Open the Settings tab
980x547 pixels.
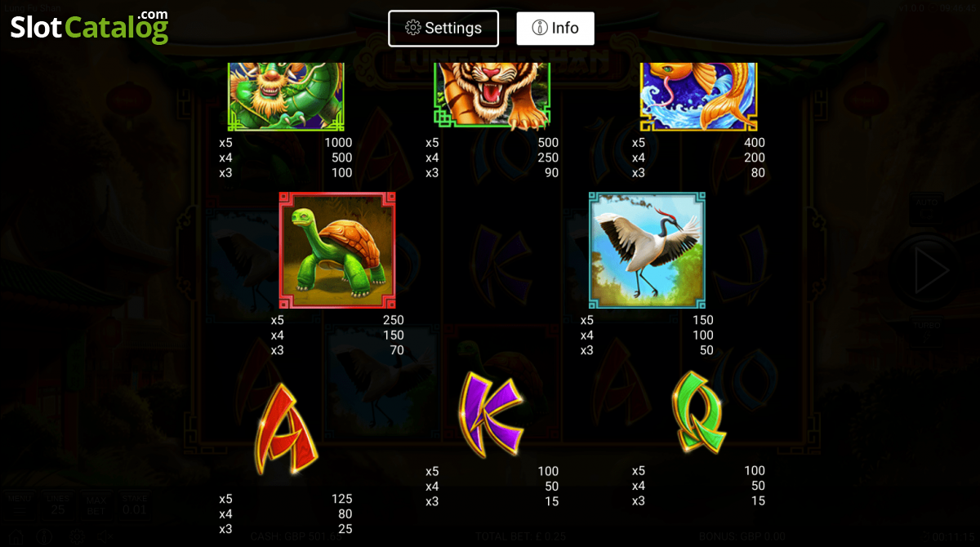(x=443, y=29)
